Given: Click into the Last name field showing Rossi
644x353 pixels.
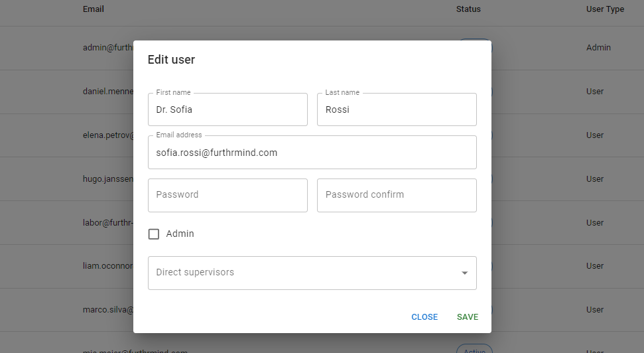Looking at the screenshot, I should click(397, 110).
